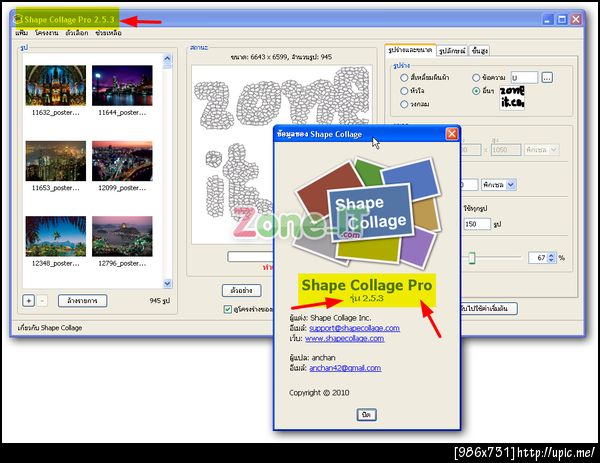Click the reset to defaults button
600x463 pixels.
[489, 308]
